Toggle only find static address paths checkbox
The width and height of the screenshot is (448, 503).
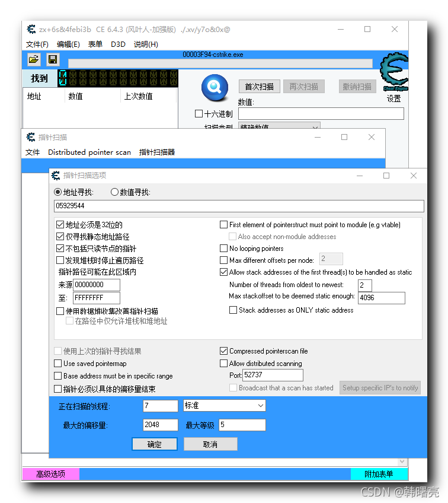click(60, 237)
